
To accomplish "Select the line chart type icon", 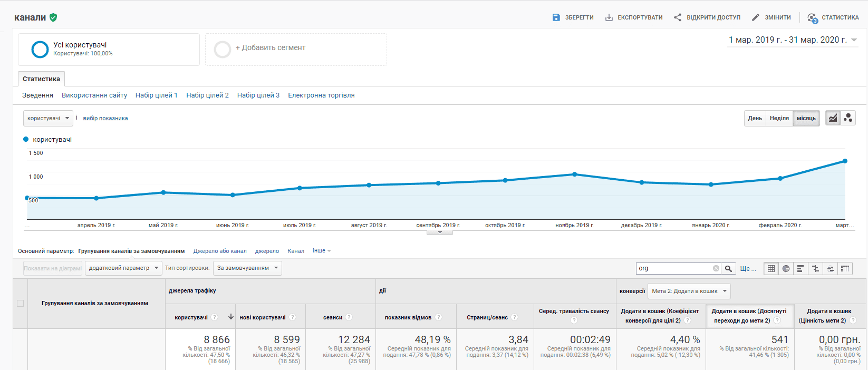I will tap(833, 118).
